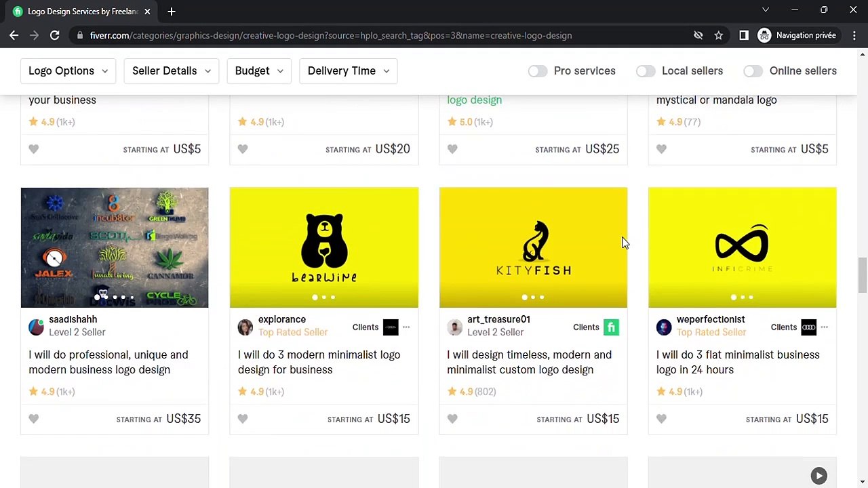
Task: Click weperfectionist's client logo badge
Action: [808, 327]
